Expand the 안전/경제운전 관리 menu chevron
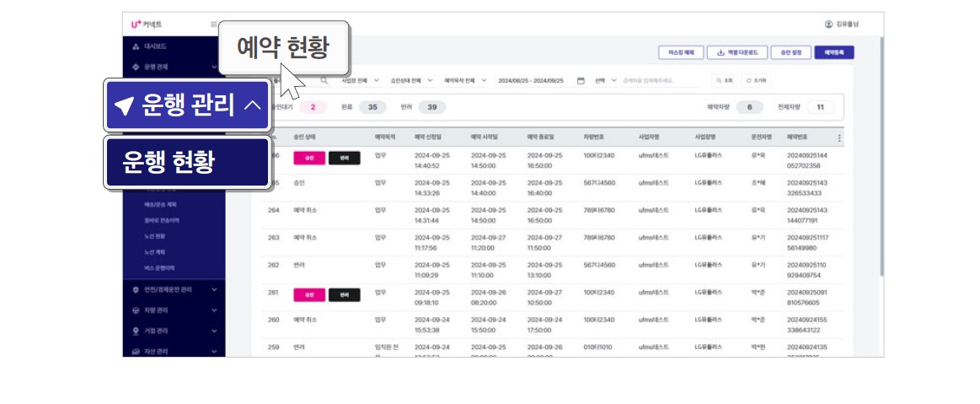The height and width of the screenshot is (404, 980). point(214,290)
